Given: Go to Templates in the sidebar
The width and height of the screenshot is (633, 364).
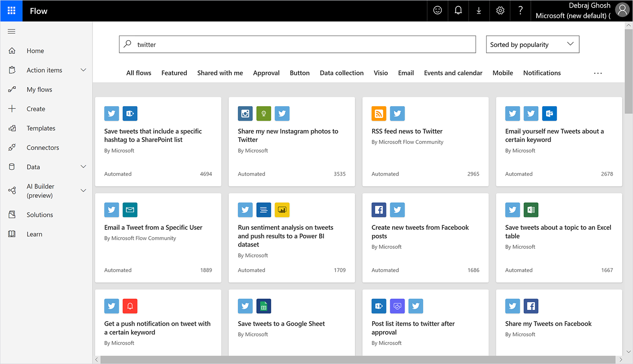Looking at the screenshot, I should [41, 128].
